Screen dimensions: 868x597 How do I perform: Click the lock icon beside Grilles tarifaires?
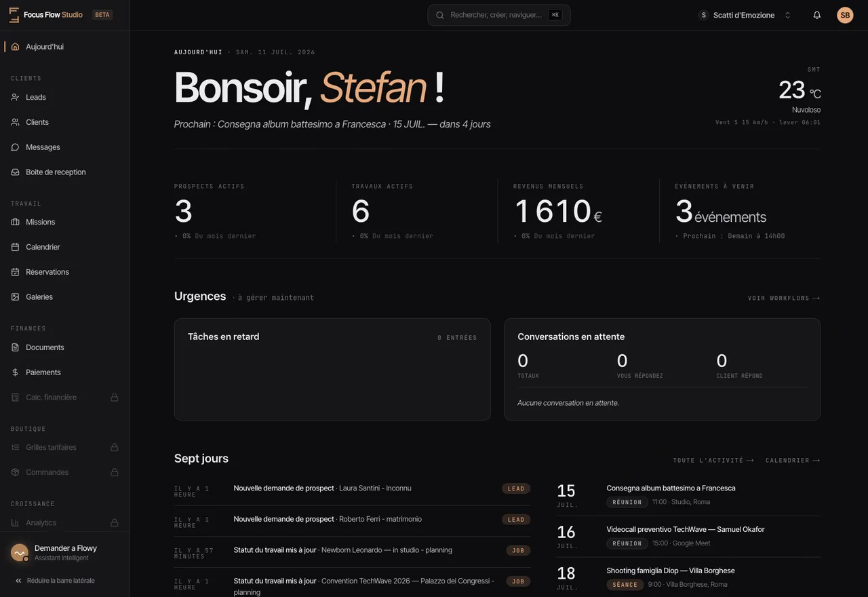115,447
